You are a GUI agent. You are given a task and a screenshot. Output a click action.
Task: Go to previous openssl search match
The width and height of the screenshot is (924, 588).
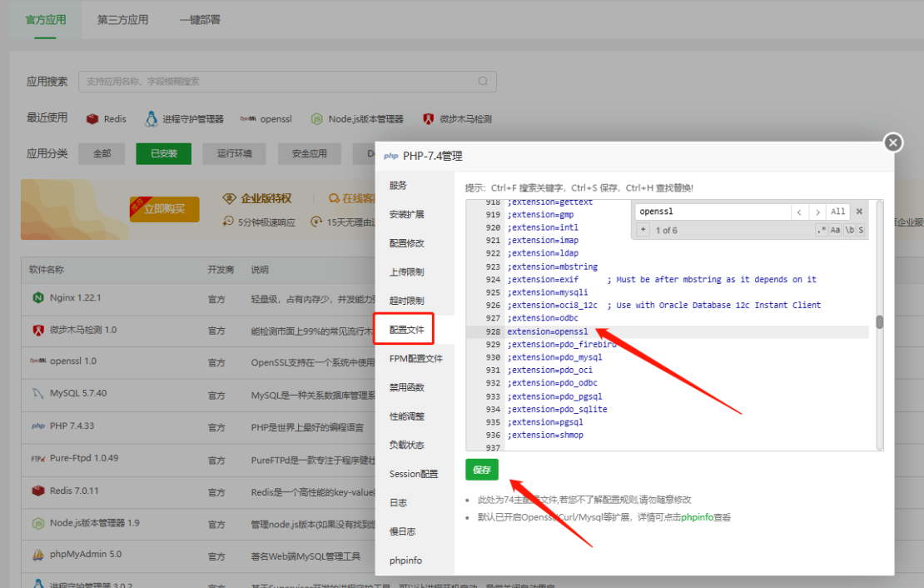coord(799,212)
